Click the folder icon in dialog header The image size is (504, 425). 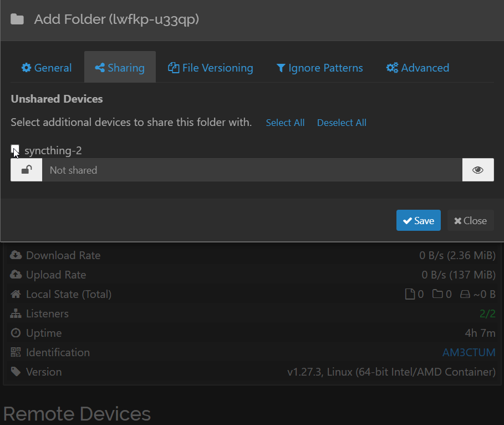17,20
